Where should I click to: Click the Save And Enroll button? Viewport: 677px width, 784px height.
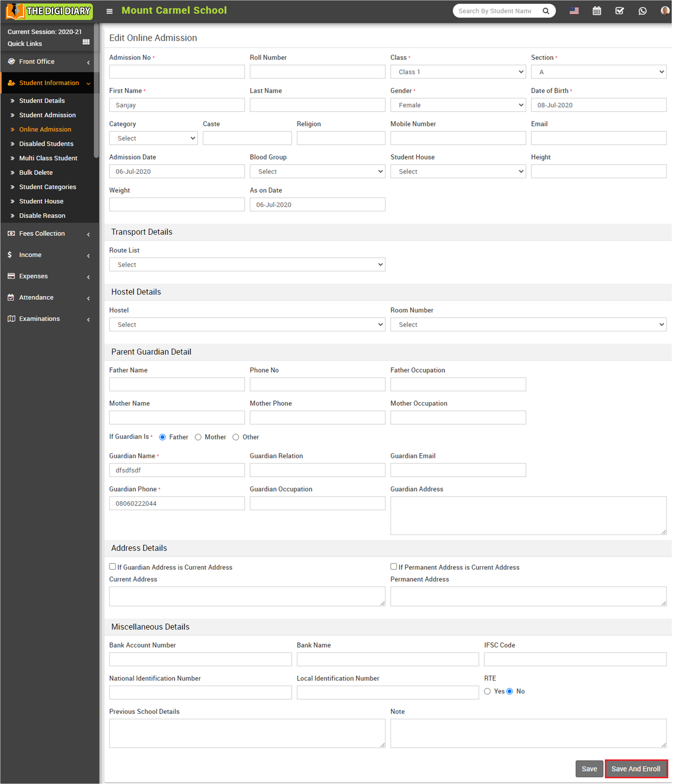pos(635,769)
